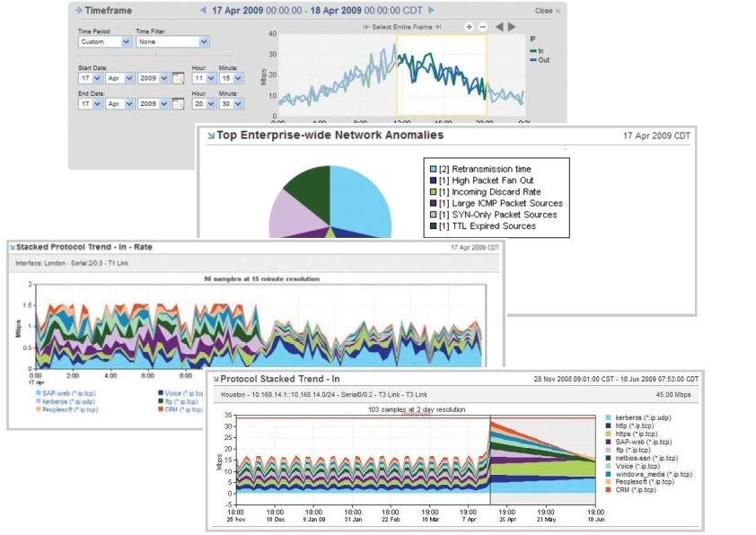Screen dimensions: 756x535
Task: Click the 28 Nov 2008 – 18 Jun 2009 range text
Action: (x=616, y=380)
